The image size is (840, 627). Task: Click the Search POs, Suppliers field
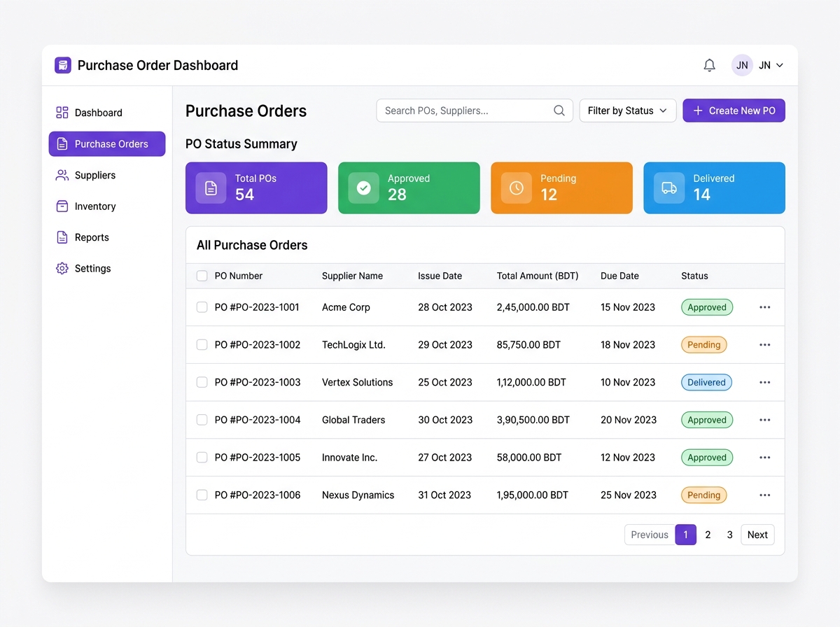point(475,111)
